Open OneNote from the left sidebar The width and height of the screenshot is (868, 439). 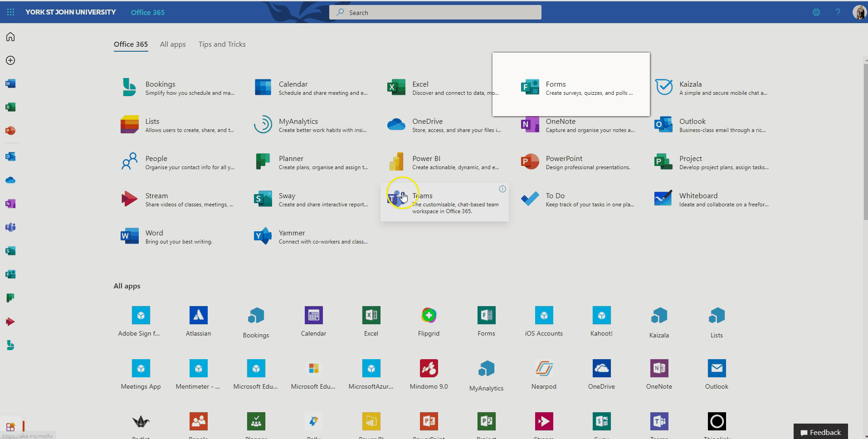point(10,204)
